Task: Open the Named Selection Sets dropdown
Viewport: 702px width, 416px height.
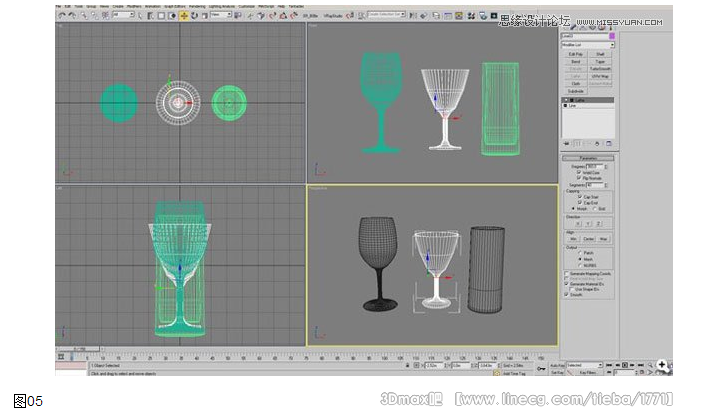Action: click(386, 14)
